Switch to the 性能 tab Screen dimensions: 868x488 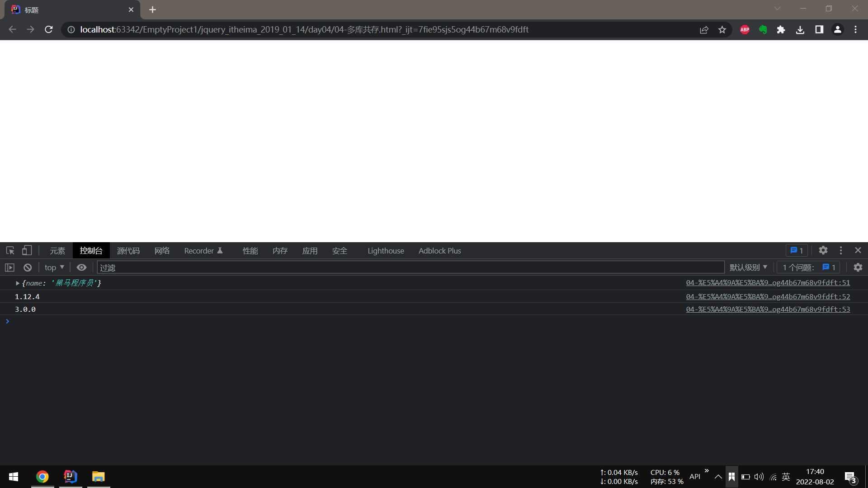(x=250, y=251)
